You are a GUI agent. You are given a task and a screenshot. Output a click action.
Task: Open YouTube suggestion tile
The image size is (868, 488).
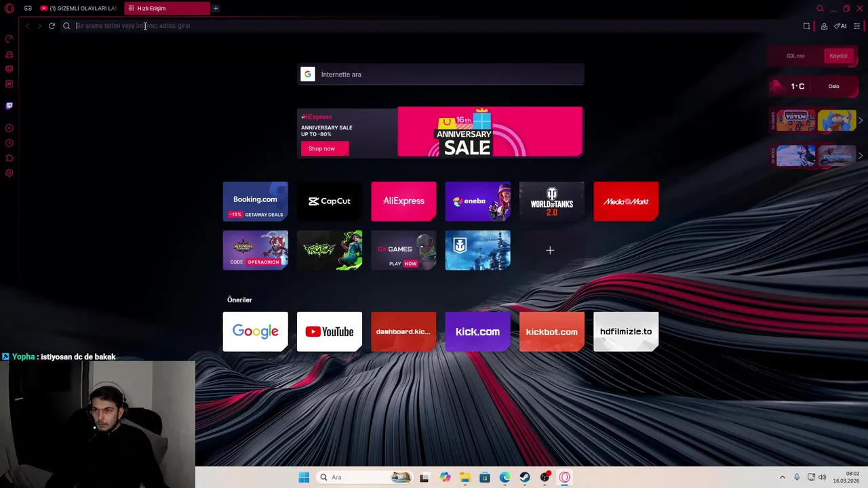click(x=330, y=331)
